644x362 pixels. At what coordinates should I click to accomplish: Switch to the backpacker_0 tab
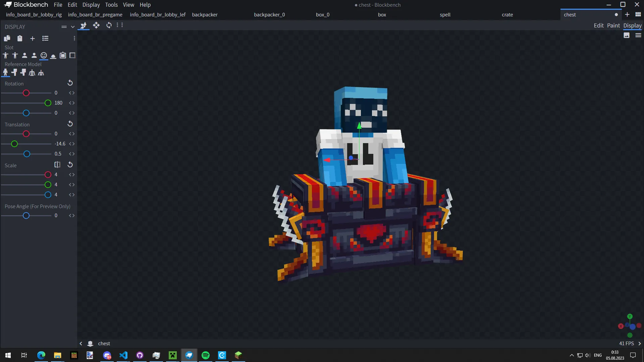(x=269, y=15)
